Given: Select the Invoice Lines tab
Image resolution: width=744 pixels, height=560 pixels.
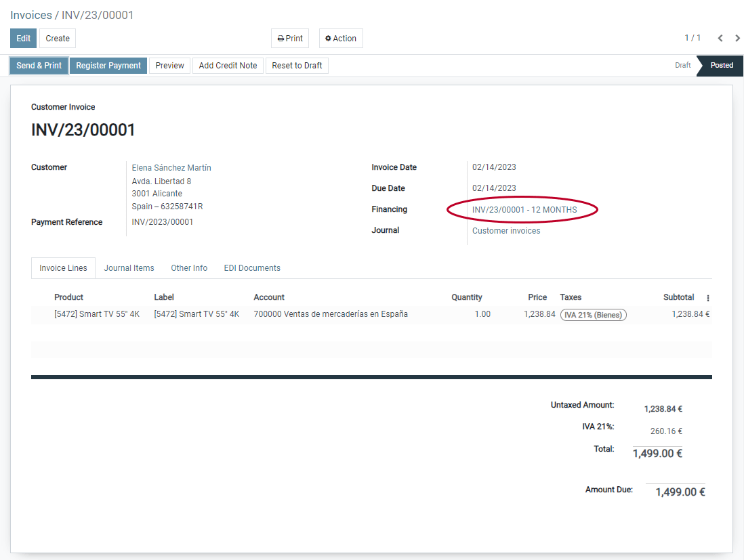Looking at the screenshot, I should pyautogui.click(x=63, y=267).
